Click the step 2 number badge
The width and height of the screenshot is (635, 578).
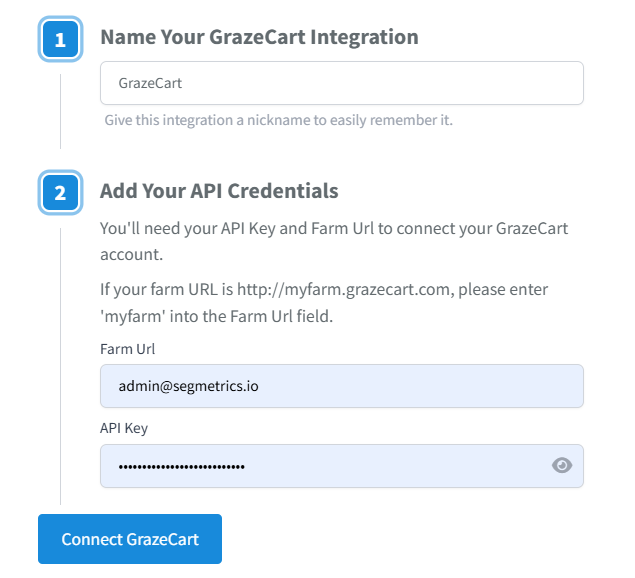(x=60, y=193)
